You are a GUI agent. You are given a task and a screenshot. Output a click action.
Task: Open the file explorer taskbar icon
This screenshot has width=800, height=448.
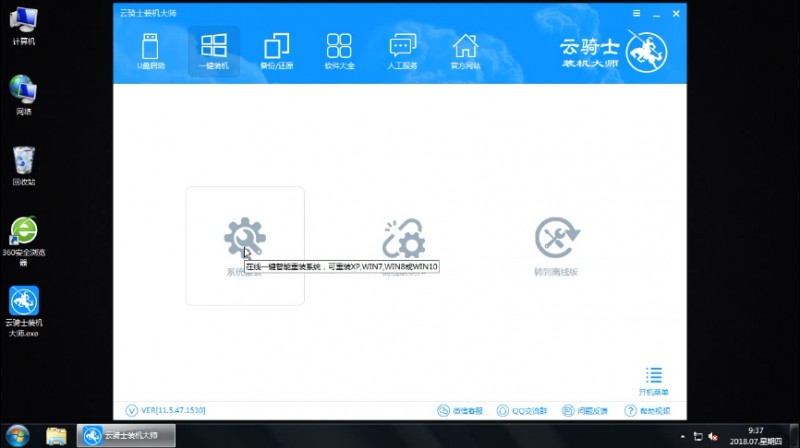tap(56, 436)
